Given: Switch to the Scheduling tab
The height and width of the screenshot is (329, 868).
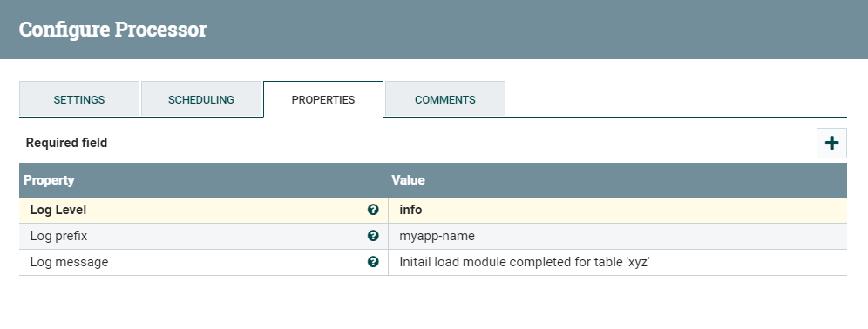Looking at the screenshot, I should (201, 99).
